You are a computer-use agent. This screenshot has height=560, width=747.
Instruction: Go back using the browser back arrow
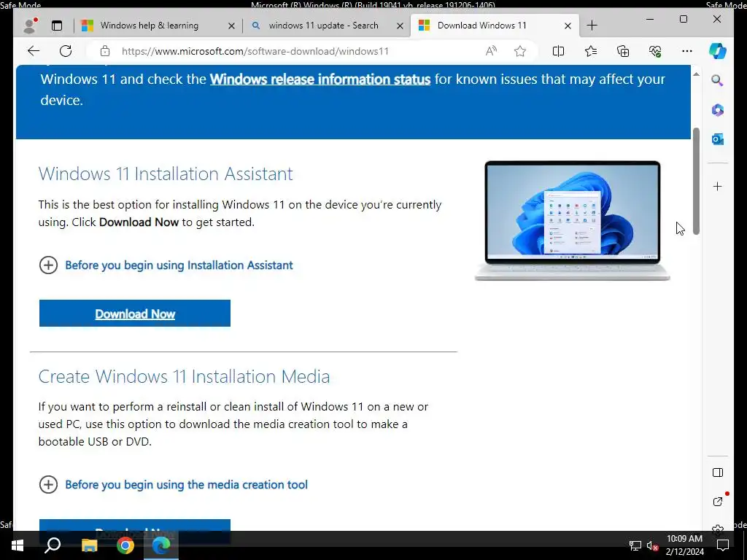tap(34, 51)
